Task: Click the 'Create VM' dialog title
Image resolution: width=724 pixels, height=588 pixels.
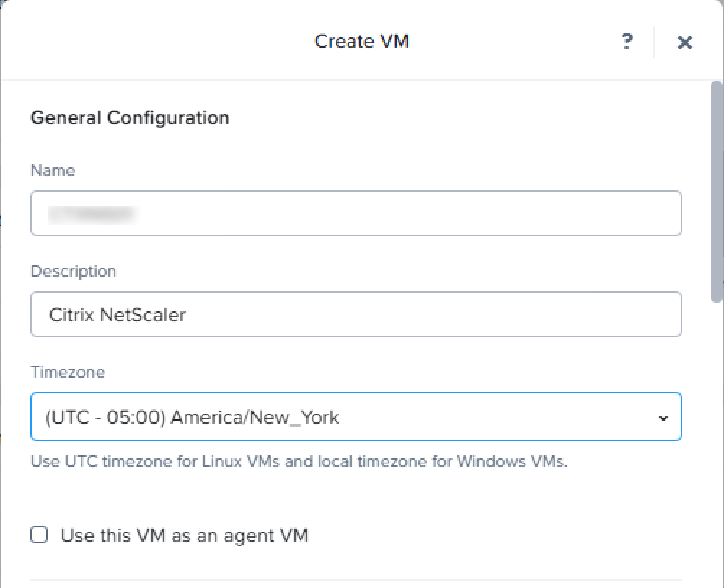Action: point(361,41)
